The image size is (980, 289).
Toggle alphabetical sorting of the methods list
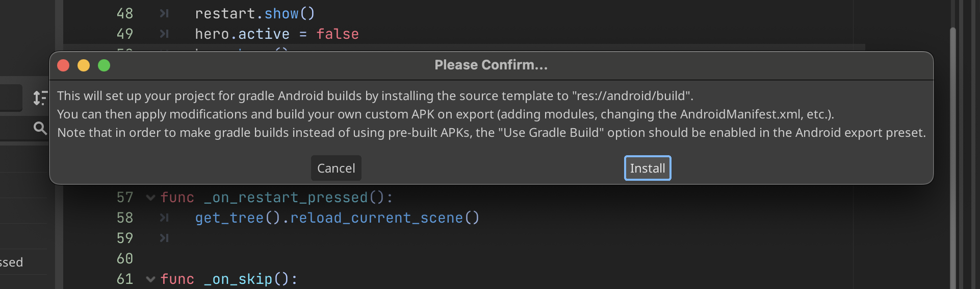coord(40,98)
